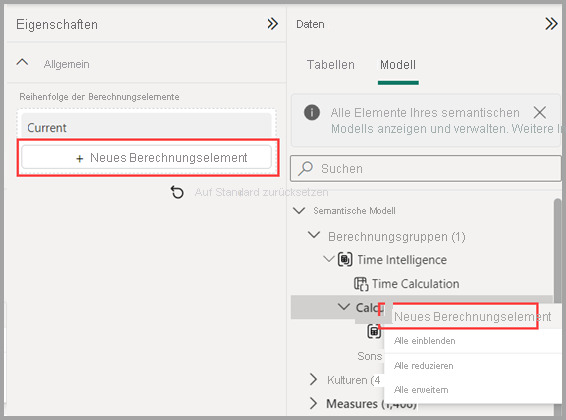The width and height of the screenshot is (566, 420).
Task: Collapse the Berechnungsgruppen (1) node
Action: (314, 235)
